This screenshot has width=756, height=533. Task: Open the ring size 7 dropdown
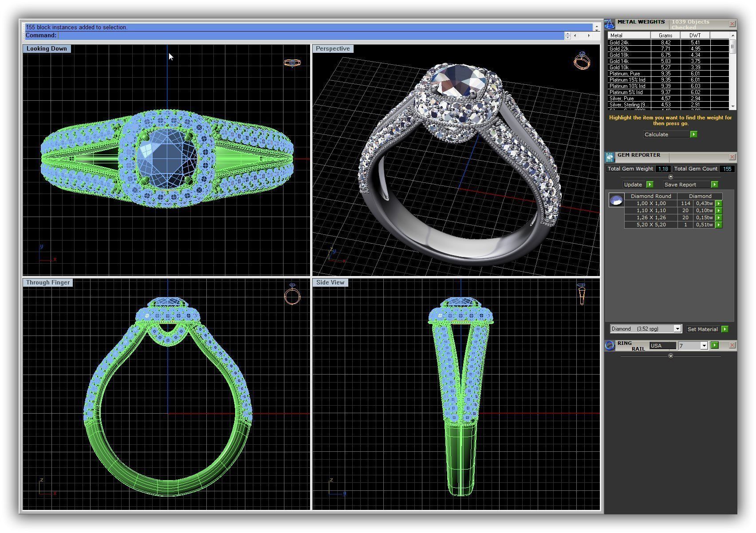coord(704,346)
